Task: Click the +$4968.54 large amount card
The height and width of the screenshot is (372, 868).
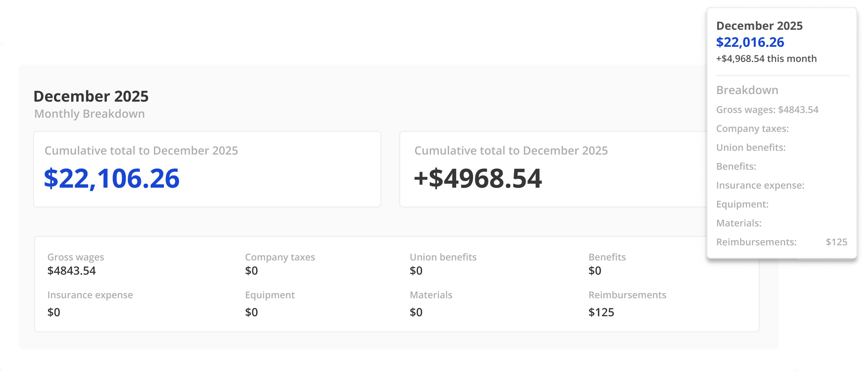Action: coord(478,178)
